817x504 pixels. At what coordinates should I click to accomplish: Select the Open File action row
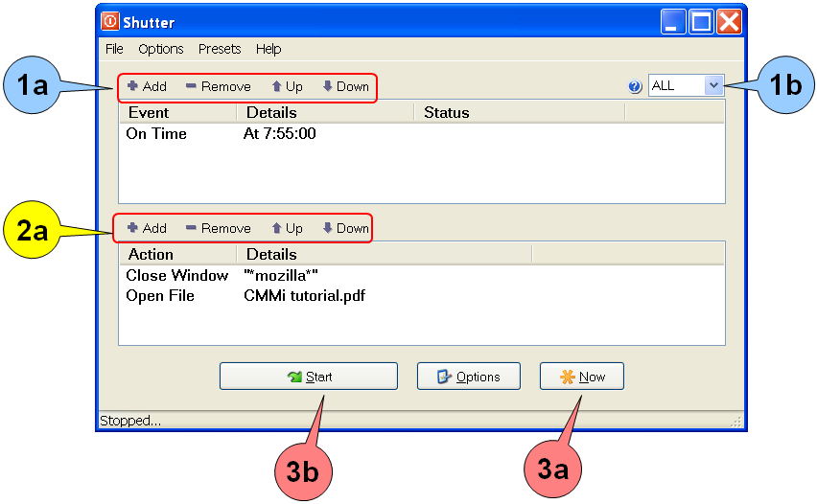422,296
